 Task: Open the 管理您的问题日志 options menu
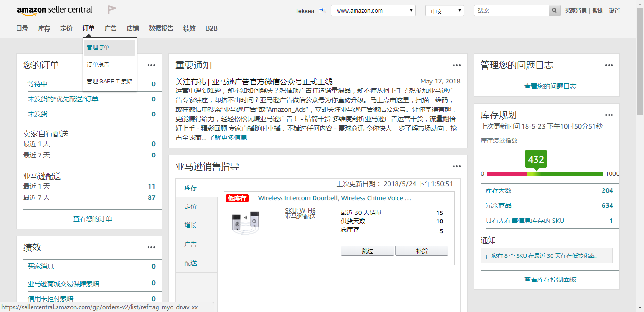click(609, 66)
